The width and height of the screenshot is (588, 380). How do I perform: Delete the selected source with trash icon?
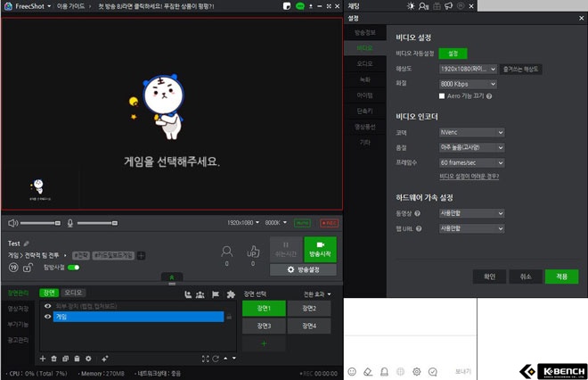[54, 359]
